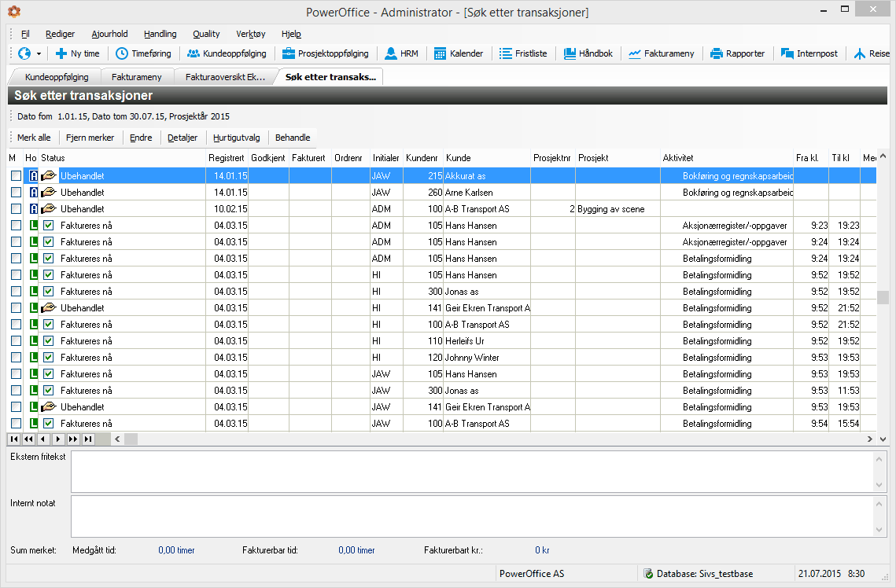Click the Detaljer button
This screenshot has width=896, height=588.
coord(183,138)
